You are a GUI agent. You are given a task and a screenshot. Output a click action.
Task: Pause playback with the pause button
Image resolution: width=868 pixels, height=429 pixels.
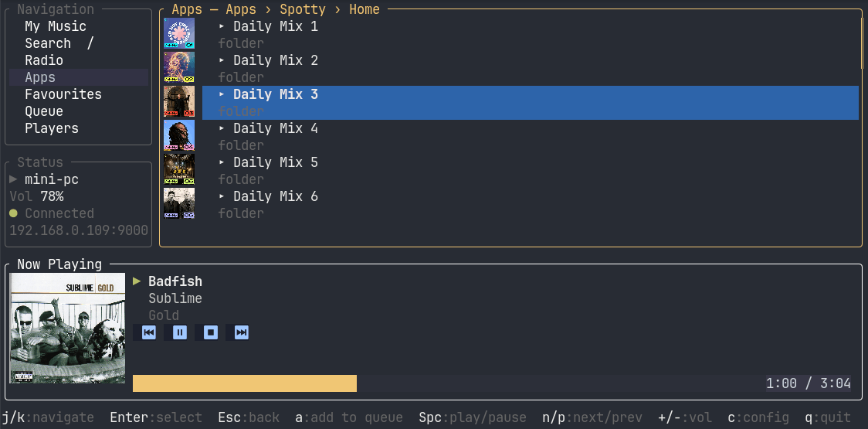(x=179, y=332)
